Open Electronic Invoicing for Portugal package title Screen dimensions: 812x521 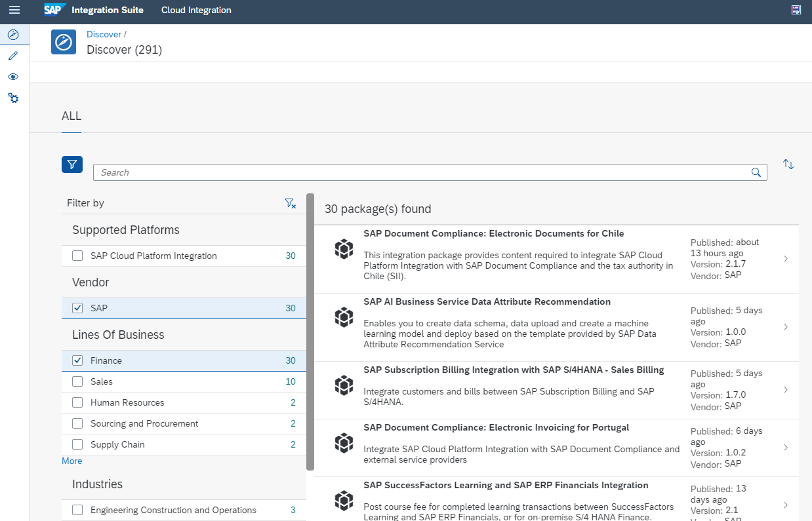click(x=497, y=427)
